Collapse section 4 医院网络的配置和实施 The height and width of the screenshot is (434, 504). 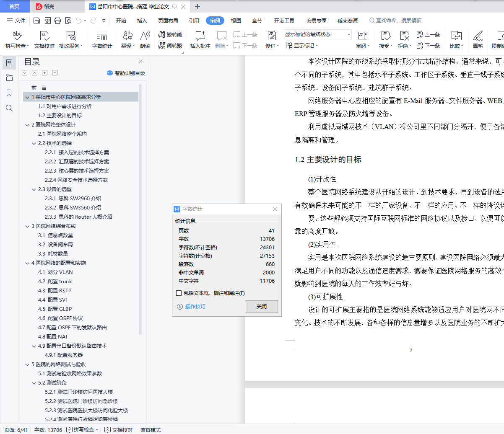[x=27, y=263]
